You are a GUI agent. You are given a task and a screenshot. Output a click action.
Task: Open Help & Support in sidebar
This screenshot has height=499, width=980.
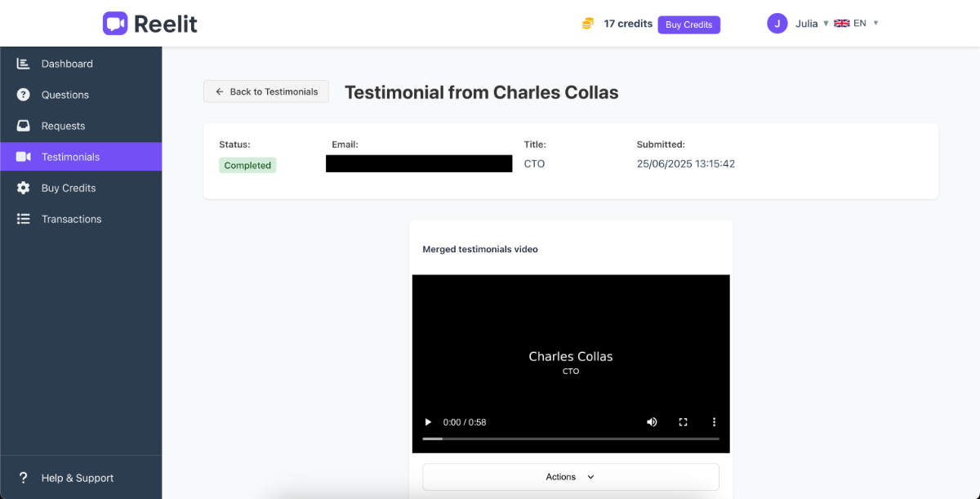77,478
